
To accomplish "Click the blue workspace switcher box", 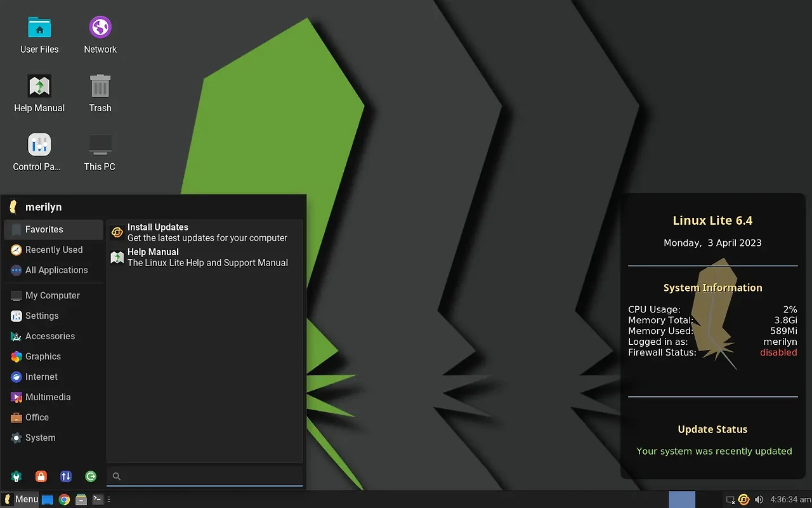I will (682, 499).
